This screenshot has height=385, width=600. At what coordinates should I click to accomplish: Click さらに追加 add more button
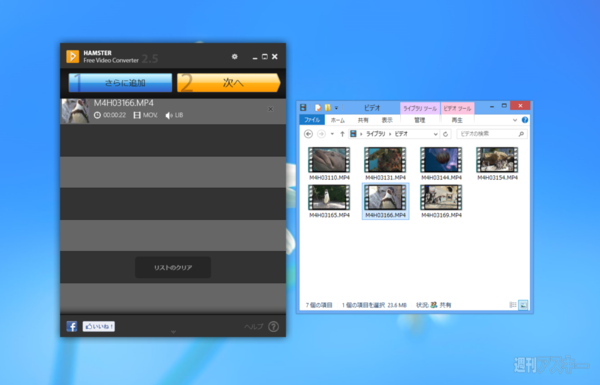coord(120,83)
